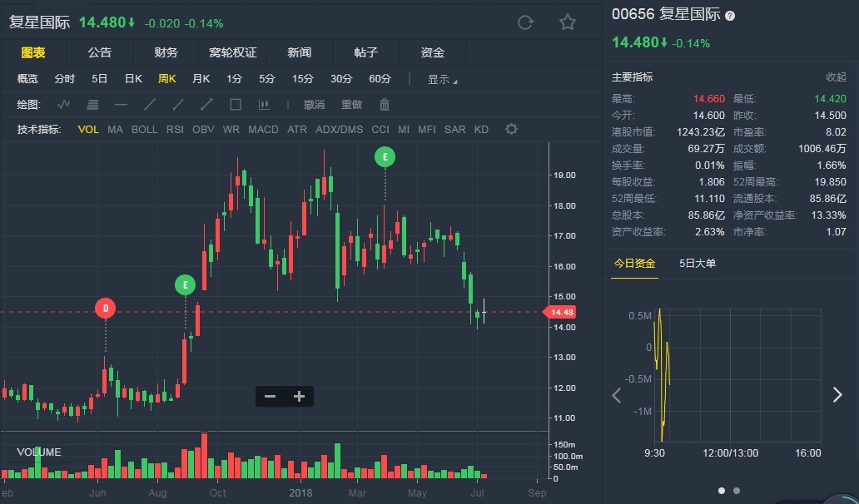Select the horizontal line drawing tool
Viewport: 859px width, 504px height.
tap(121, 105)
